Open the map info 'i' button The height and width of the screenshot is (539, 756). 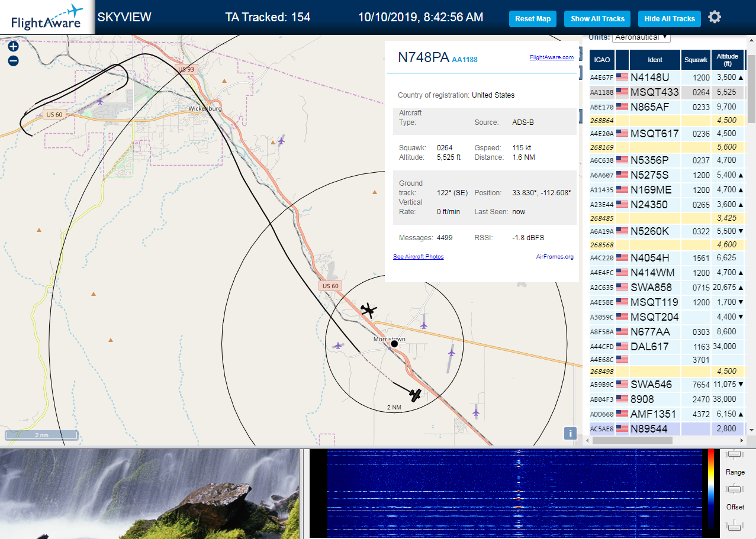[570, 433]
